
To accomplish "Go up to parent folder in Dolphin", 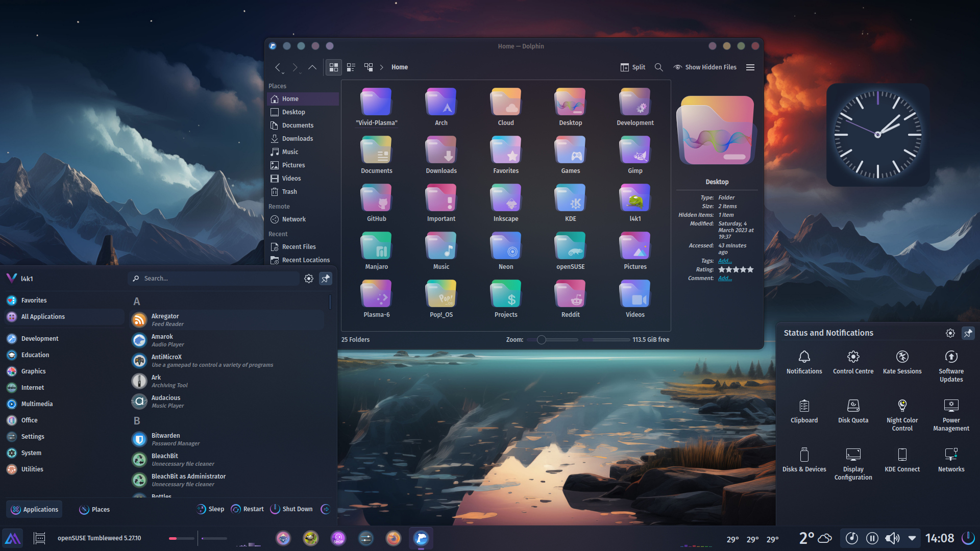I will pyautogui.click(x=312, y=67).
